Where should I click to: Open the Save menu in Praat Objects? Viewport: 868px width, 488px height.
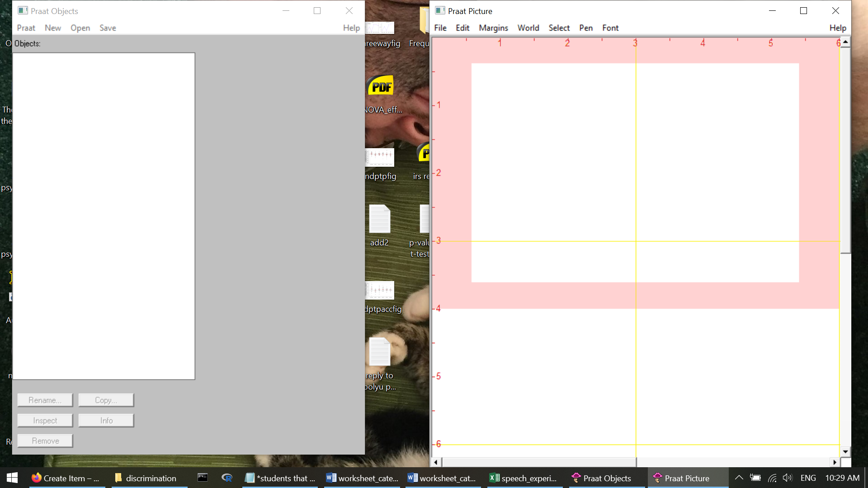point(107,28)
